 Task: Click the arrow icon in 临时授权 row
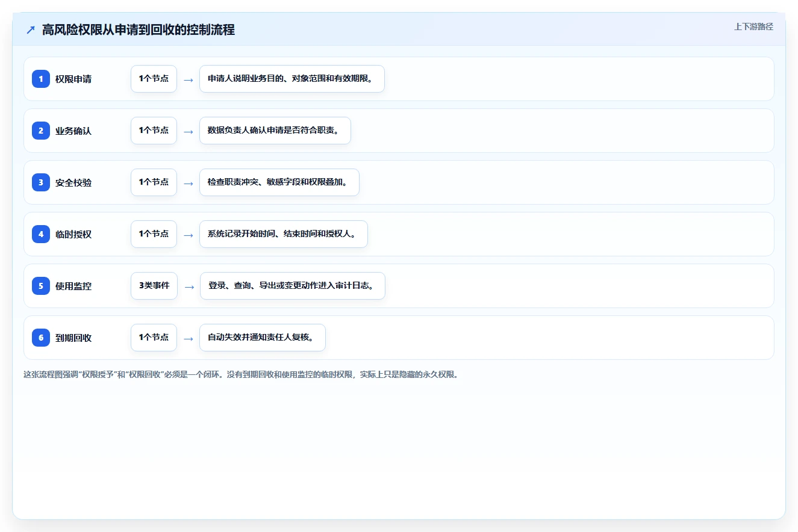(x=189, y=235)
